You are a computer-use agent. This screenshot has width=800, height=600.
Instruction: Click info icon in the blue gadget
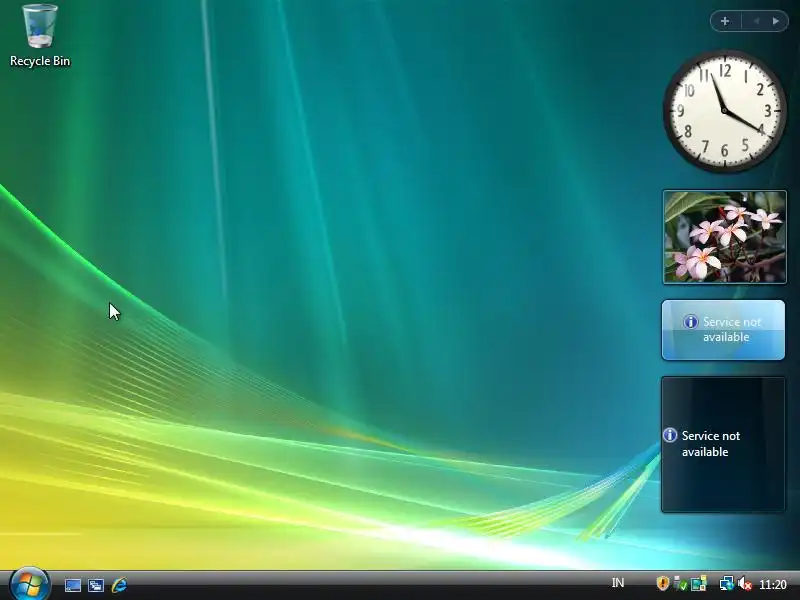[x=690, y=322]
